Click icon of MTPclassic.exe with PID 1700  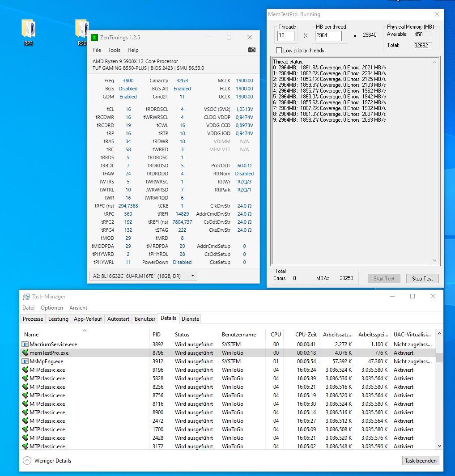(x=25, y=429)
